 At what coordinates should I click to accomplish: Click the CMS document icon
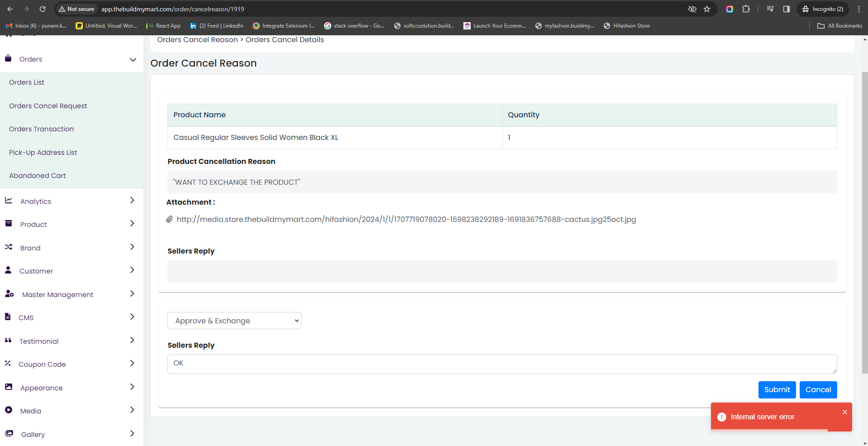pos(8,317)
